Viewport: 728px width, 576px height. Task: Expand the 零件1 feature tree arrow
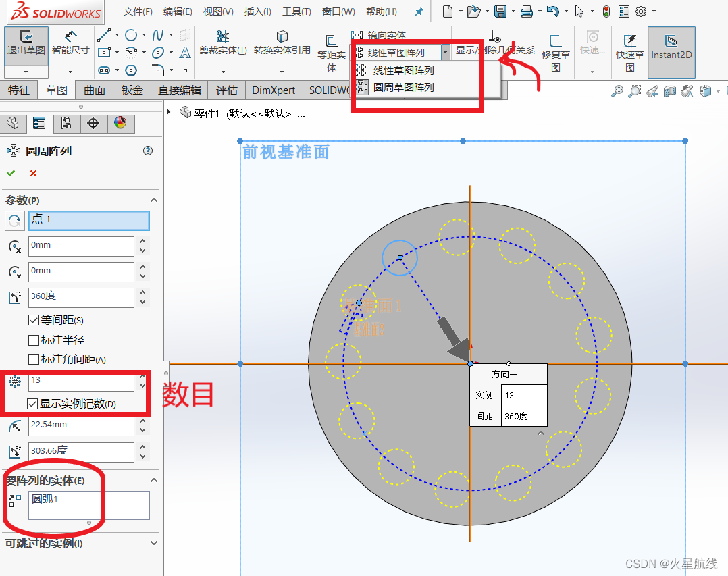(169, 112)
